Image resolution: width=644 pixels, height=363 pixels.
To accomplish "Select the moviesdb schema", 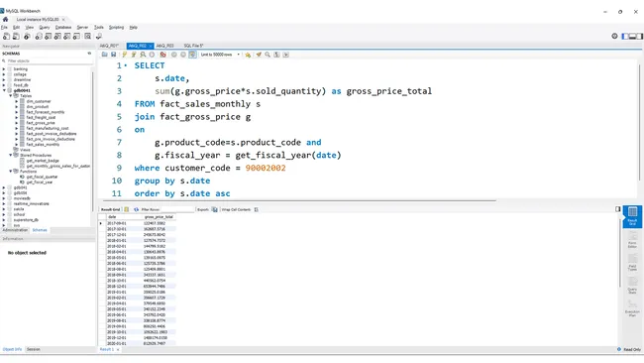I will pyautogui.click(x=22, y=198).
